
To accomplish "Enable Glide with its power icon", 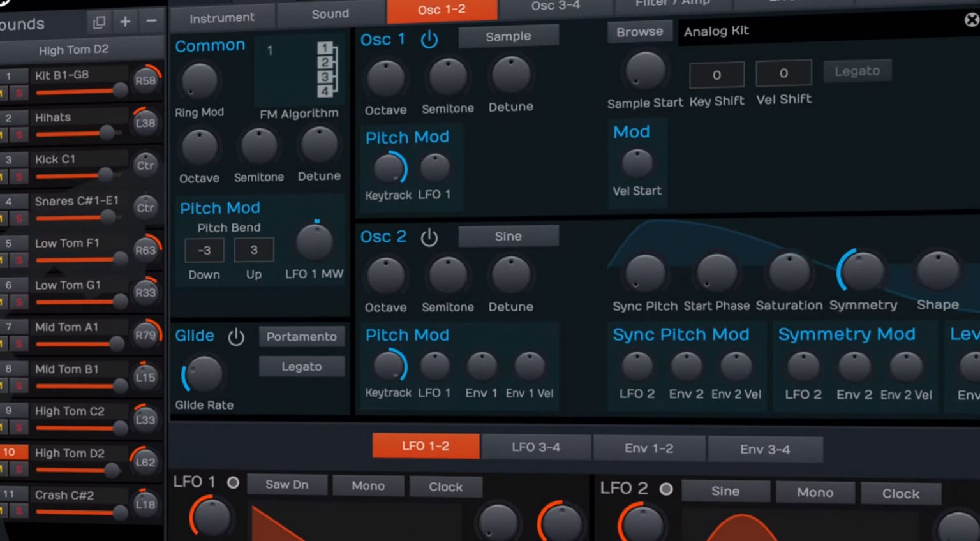I will [x=236, y=336].
